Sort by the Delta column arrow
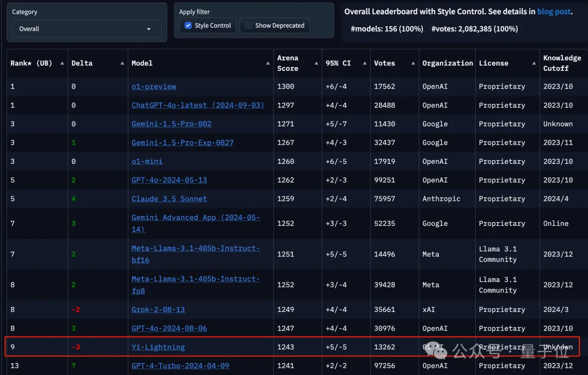The height and width of the screenshot is (375, 588). click(122, 63)
